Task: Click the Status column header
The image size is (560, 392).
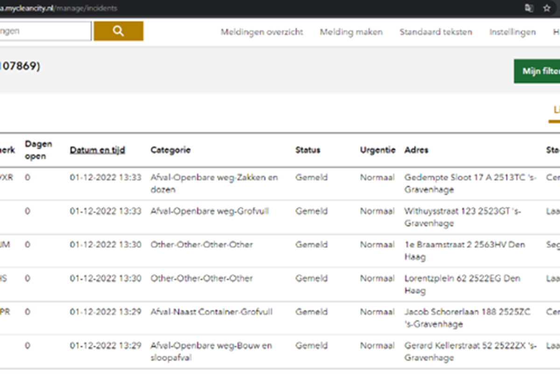Action: (308, 150)
